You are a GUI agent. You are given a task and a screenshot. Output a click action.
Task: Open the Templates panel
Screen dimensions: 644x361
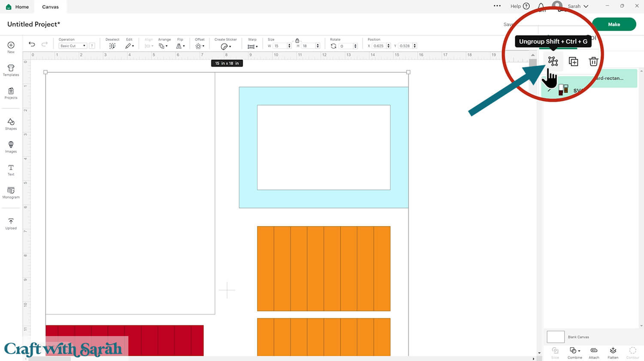tap(11, 70)
